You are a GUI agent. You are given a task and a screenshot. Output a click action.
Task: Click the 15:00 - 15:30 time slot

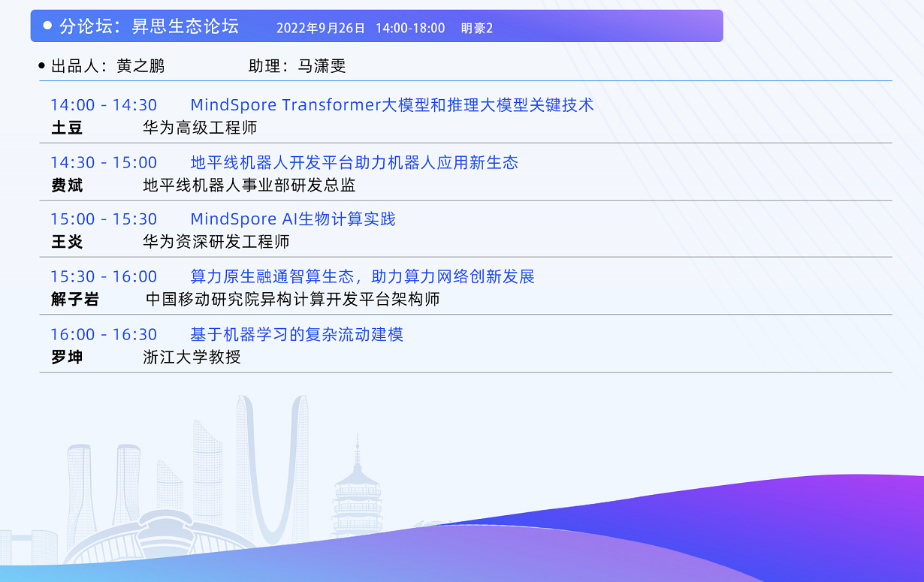click(x=104, y=219)
